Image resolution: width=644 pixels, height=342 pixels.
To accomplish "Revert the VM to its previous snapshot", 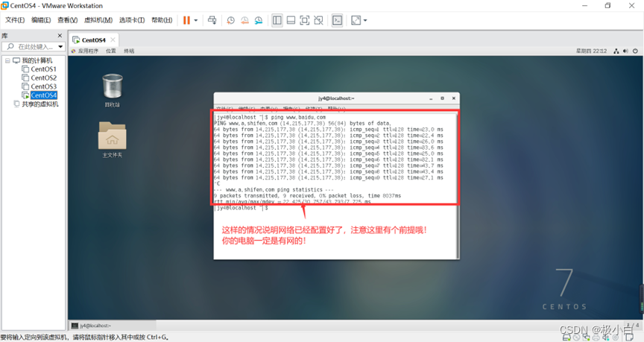I will pos(244,20).
